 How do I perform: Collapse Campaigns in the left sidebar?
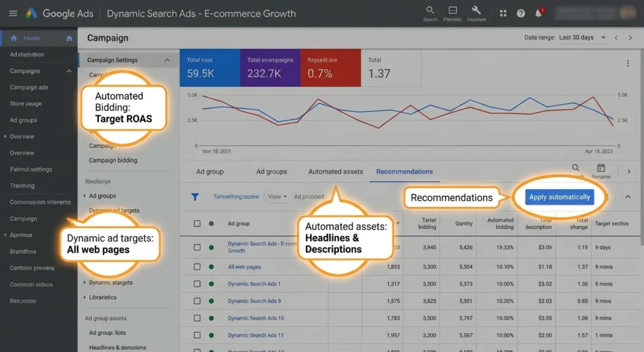(x=69, y=71)
